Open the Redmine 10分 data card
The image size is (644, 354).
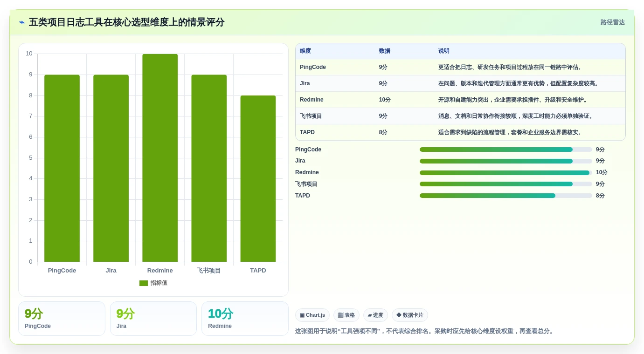245,319
